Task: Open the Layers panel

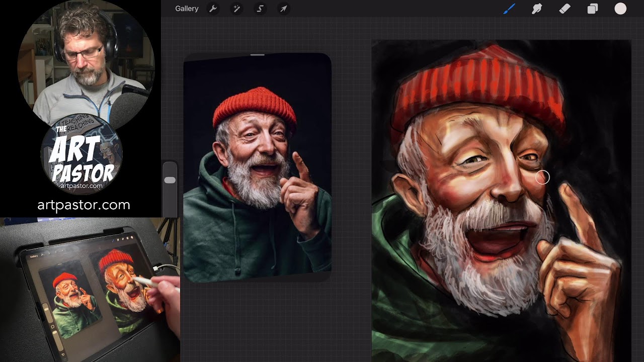Action: [x=593, y=9]
